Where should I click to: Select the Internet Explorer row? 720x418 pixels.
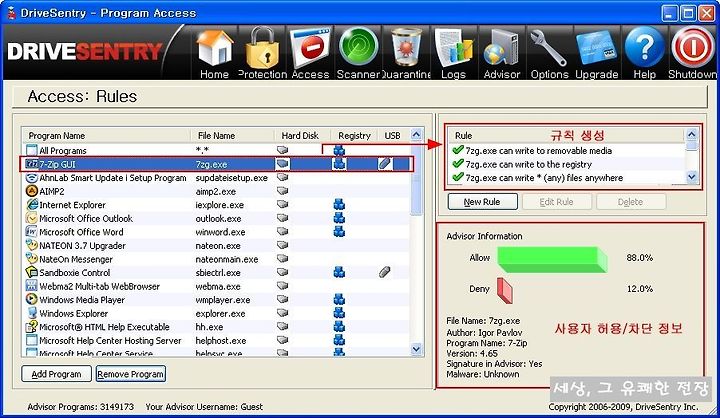[216, 204]
